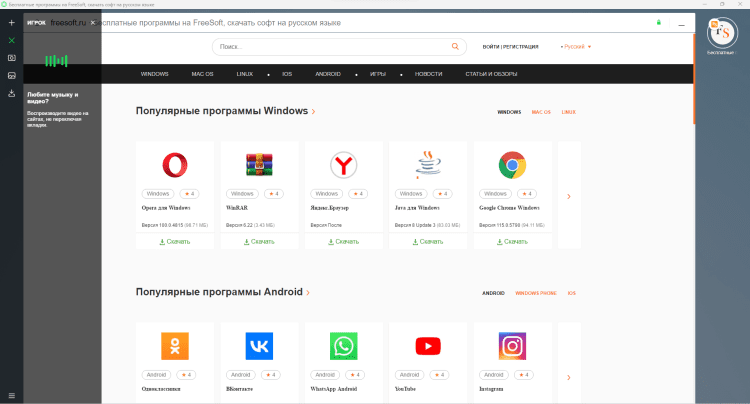
Task: Open the hamburger menu in the sidebar
Action: [x=11, y=395]
